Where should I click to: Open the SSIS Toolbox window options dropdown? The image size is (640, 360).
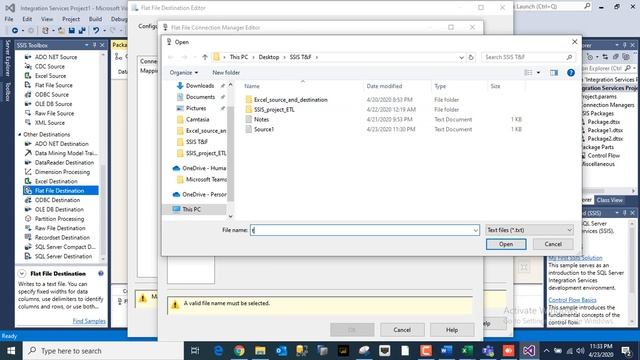tap(87, 45)
